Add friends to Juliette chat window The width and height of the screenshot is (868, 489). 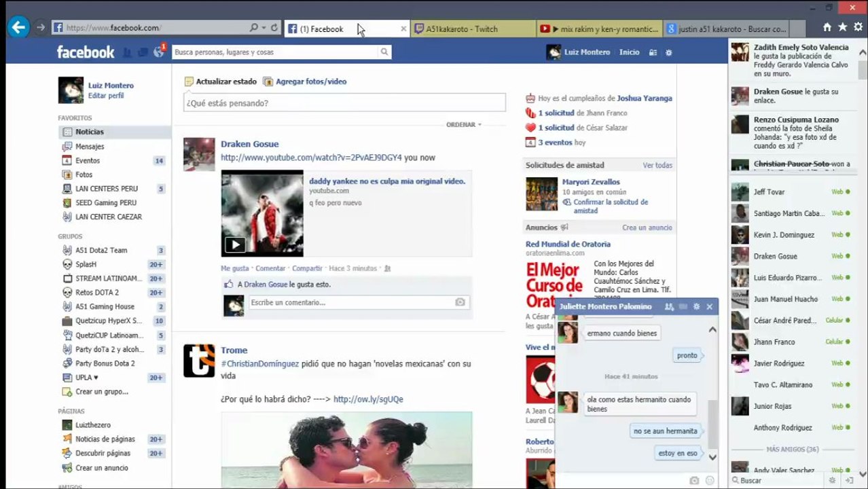(x=669, y=307)
